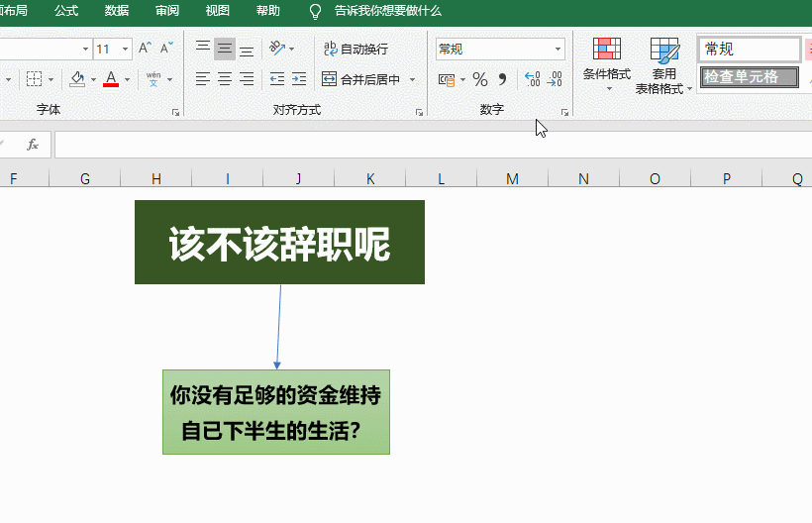Apply percent style icon
812x523 pixels.
[x=480, y=79]
